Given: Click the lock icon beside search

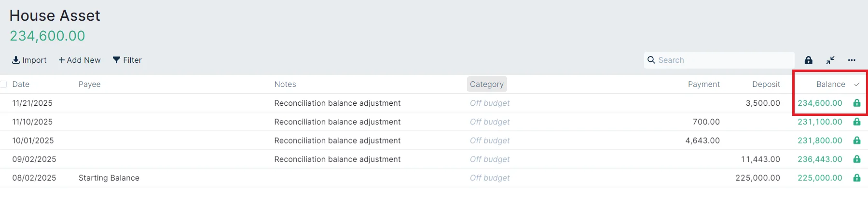Looking at the screenshot, I should click(808, 60).
